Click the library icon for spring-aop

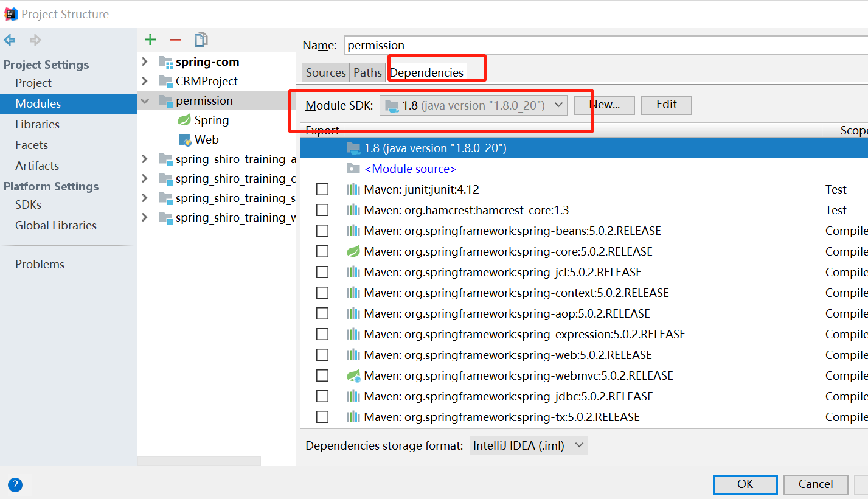click(353, 313)
